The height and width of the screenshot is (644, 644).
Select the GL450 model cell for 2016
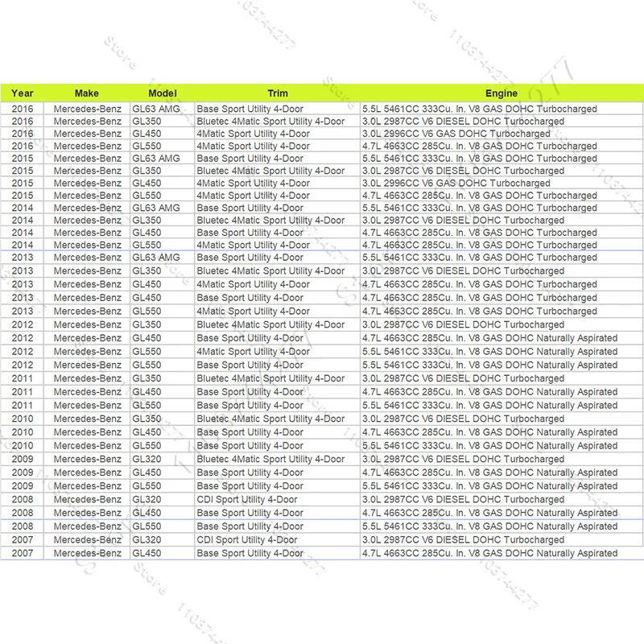[x=163, y=134]
